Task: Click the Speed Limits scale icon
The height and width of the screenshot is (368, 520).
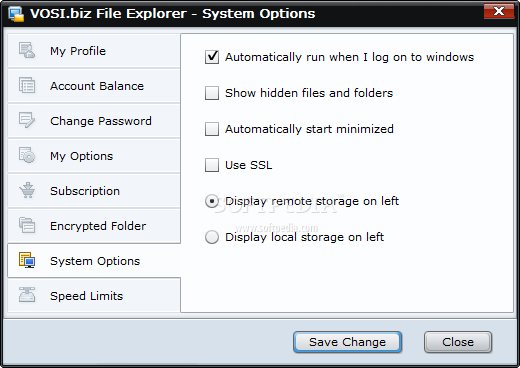Action: (x=27, y=295)
